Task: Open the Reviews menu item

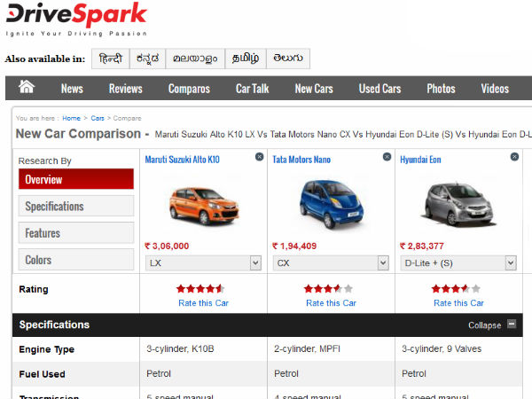Action: click(125, 89)
